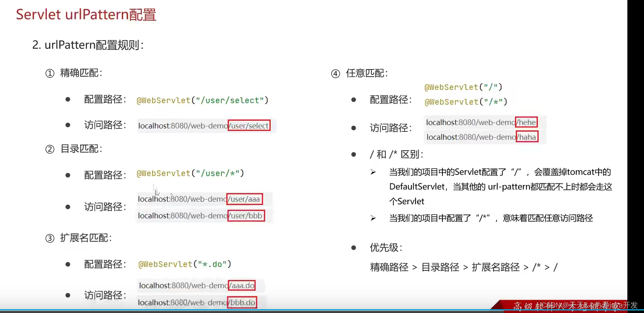The height and width of the screenshot is (313, 644).
Task: Click the URL ending in /hehe
Action: [481, 122]
